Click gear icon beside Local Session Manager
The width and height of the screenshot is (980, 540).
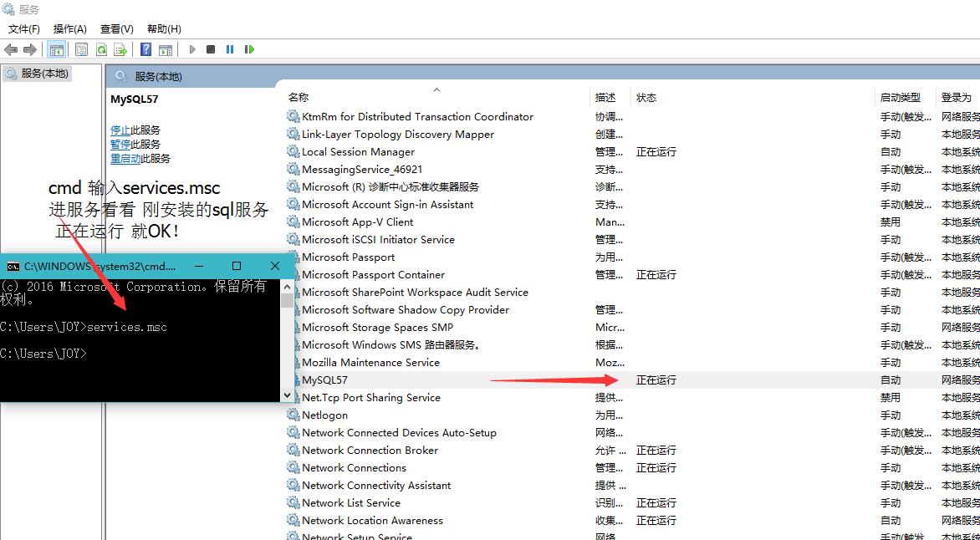pyautogui.click(x=293, y=151)
